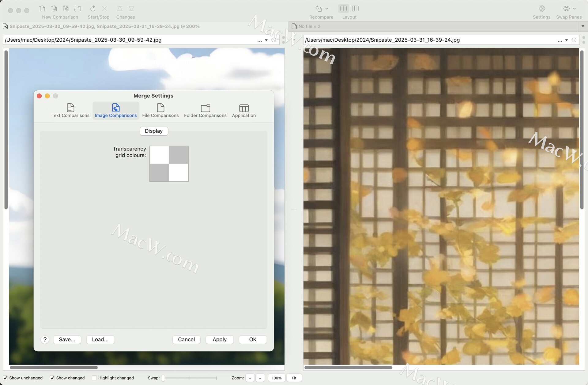Start a new text comparison from toolbar

click(42, 9)
